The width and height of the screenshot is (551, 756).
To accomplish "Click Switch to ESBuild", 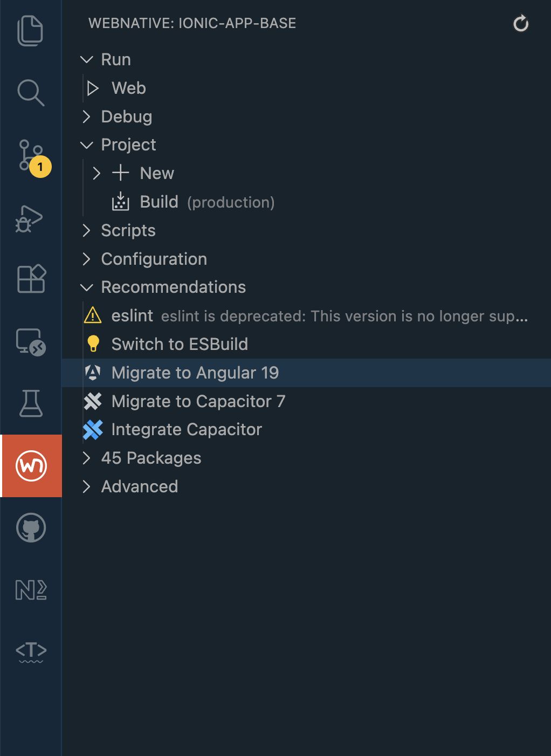I will point(180,344).
